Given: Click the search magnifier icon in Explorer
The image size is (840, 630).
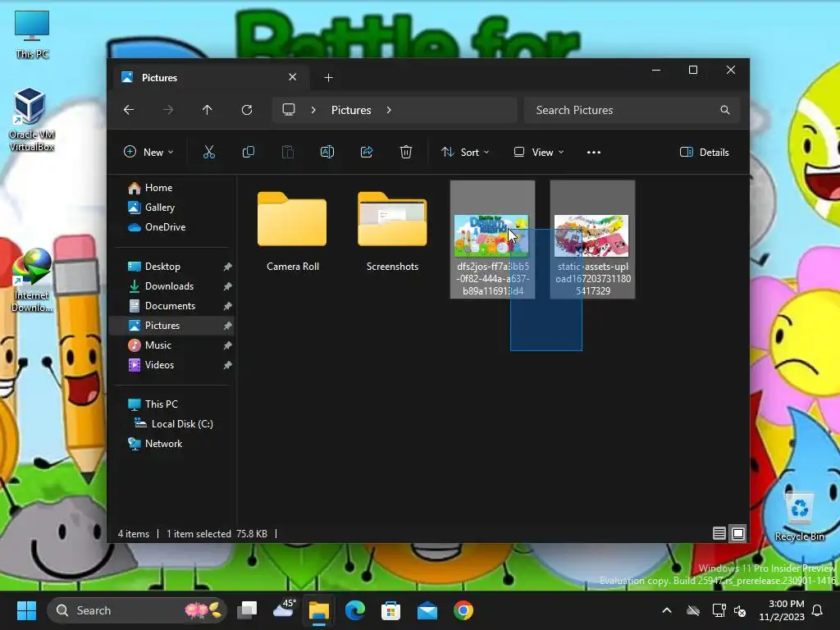Looking at the screenshot, I should (x=725, y=110).
